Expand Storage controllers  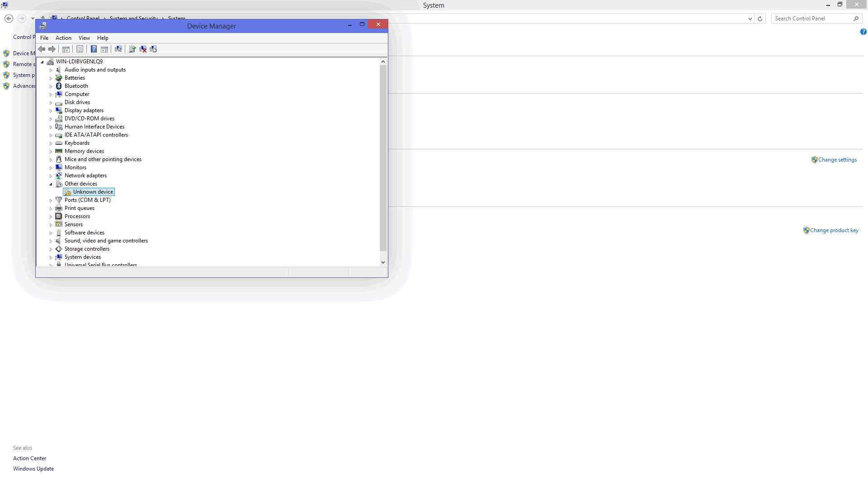(51, 249)
